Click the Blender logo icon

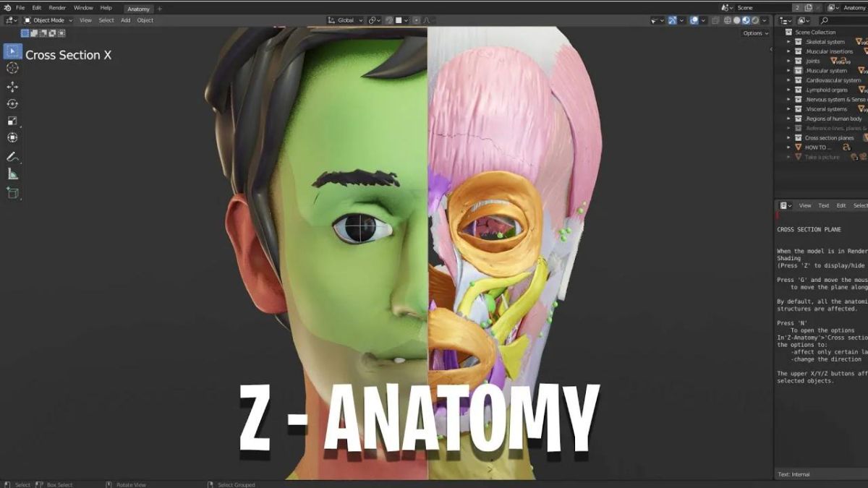click(7, 8)
